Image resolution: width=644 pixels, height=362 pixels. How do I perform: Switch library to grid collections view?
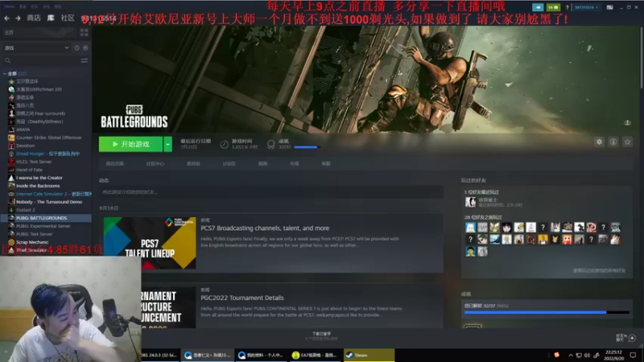(x=85, y=32)
